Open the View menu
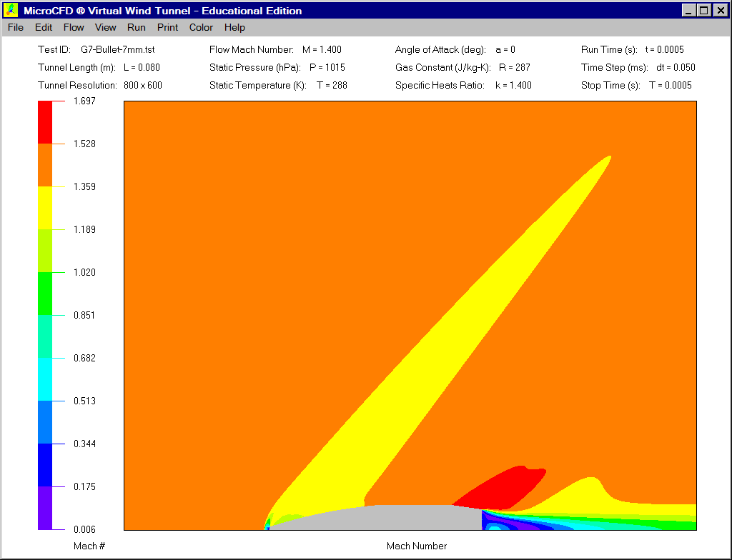Screen dimensions: 732x560 click(106, 28)
